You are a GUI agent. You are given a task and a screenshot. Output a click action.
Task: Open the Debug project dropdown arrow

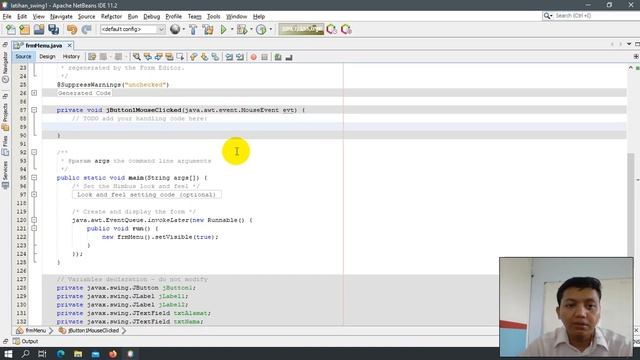pos(251,29)
